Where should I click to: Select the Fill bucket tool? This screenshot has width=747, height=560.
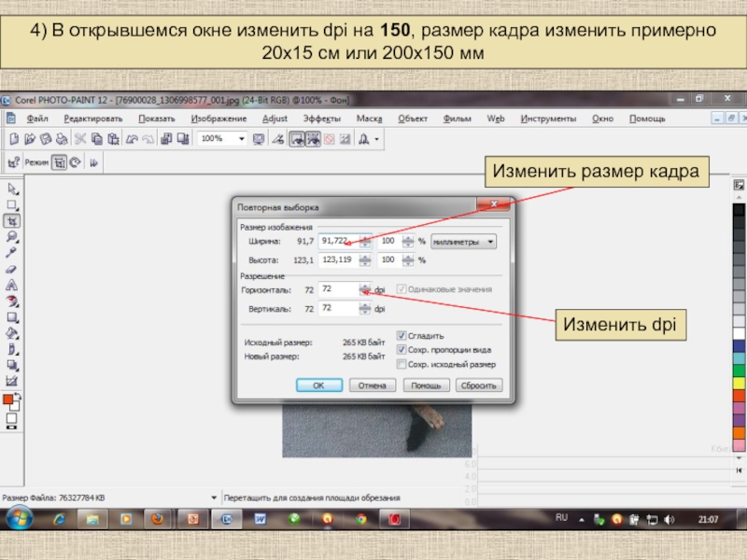pyautogui.click(x=13, y=332)
